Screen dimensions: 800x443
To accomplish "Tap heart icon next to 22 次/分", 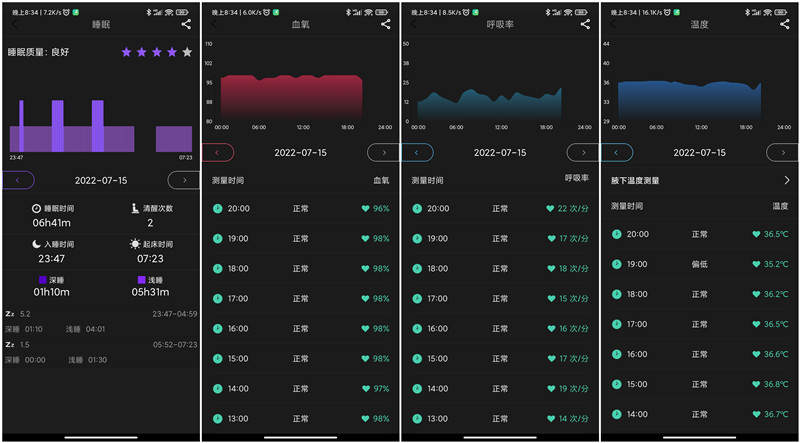I will [550, 209].
